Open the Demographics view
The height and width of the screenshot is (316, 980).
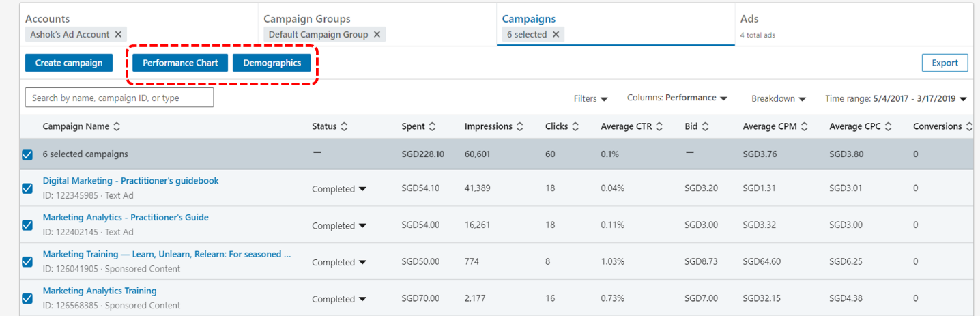point(272,63)
